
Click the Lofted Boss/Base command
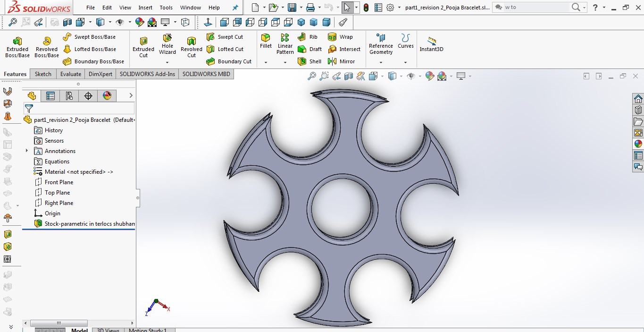[89, 49]
